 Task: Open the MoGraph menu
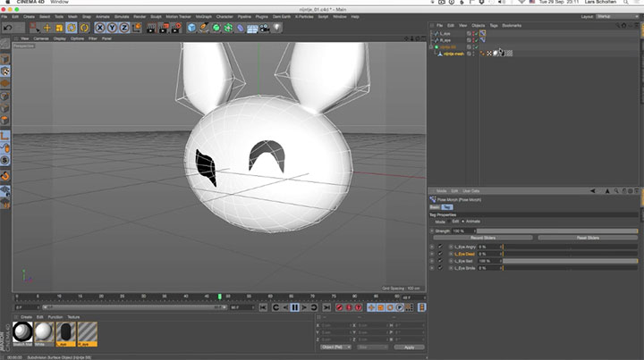[203, 17]
